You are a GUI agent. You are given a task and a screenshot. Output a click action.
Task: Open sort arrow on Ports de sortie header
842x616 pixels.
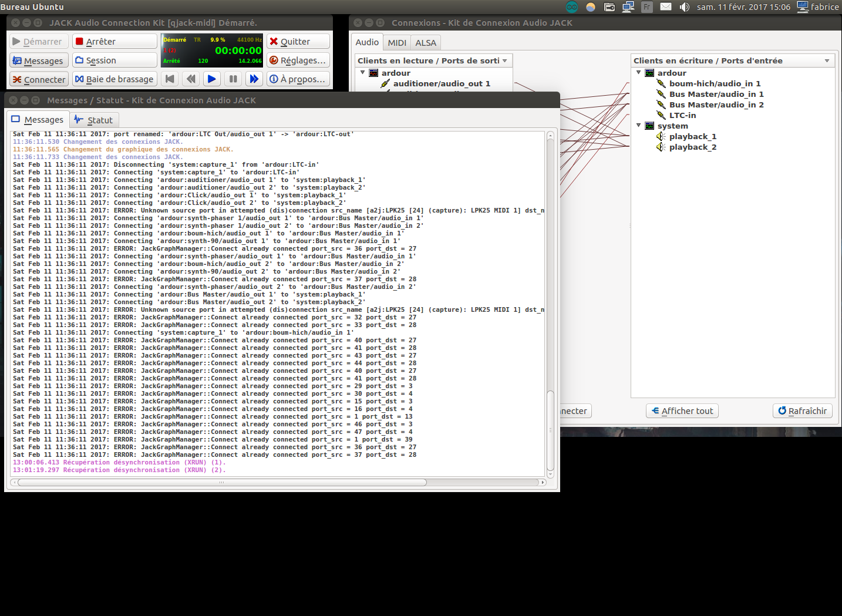click(505, 60)
